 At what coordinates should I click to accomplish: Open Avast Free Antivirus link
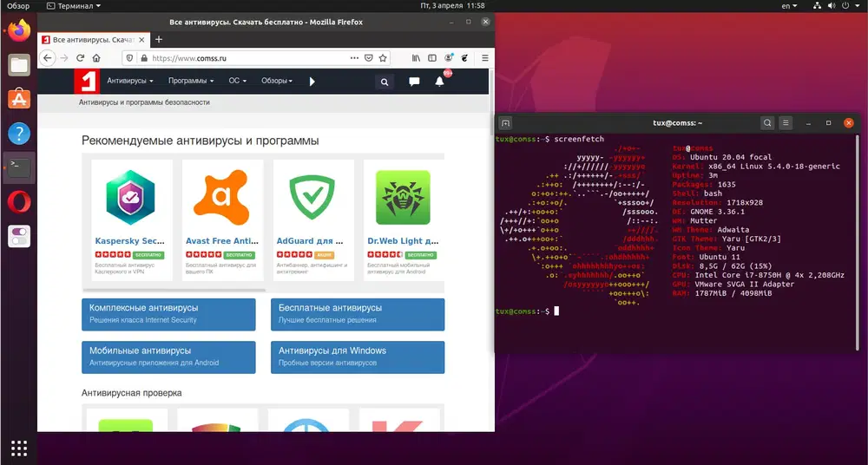tap(222, 241)
